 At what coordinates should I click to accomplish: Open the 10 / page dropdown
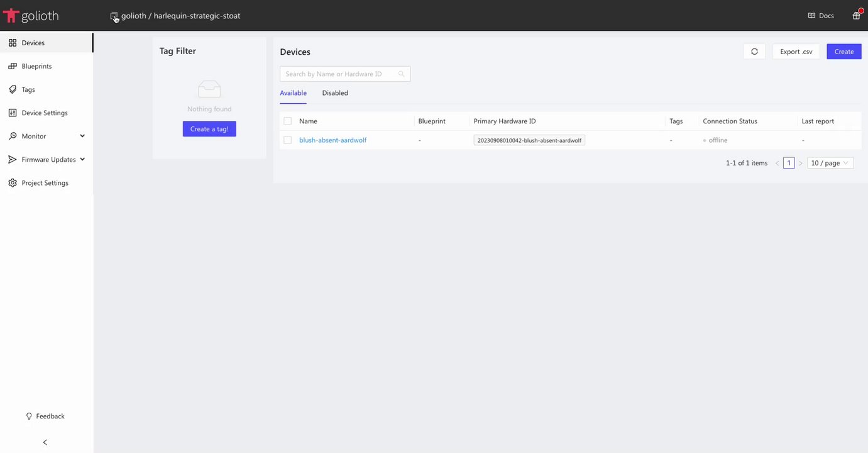click(830, 163)
